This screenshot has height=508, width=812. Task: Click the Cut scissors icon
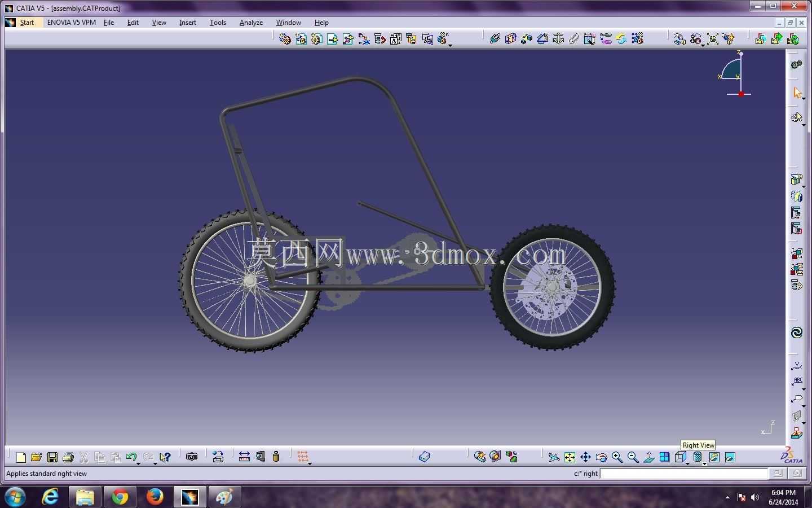click(x=84, y=457)
